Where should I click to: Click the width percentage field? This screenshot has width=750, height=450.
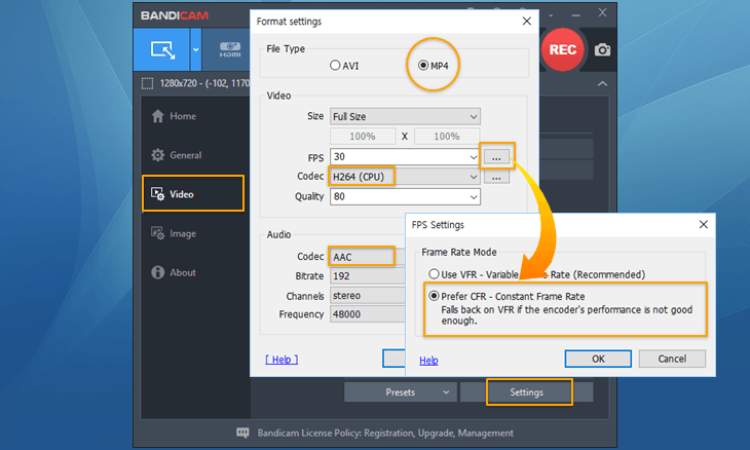(x=363, y=136)
